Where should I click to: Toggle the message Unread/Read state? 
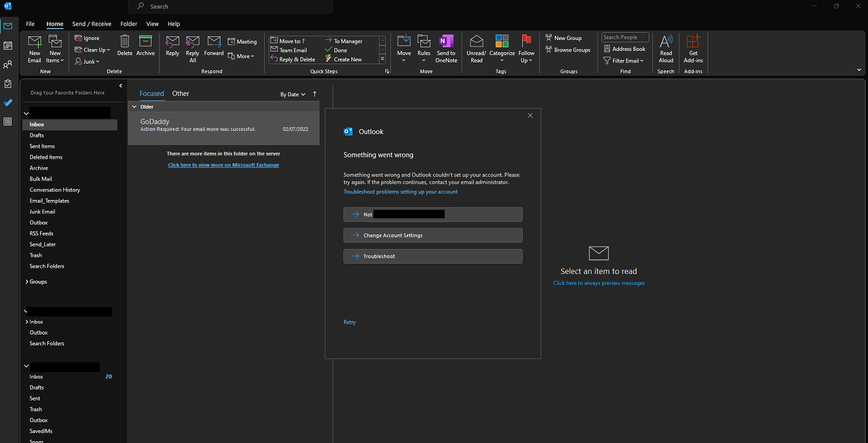[x=476, y=48]
